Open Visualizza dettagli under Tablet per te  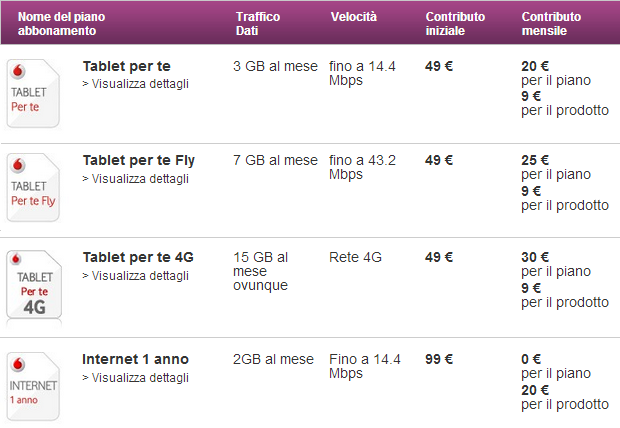tap(136, 84)
